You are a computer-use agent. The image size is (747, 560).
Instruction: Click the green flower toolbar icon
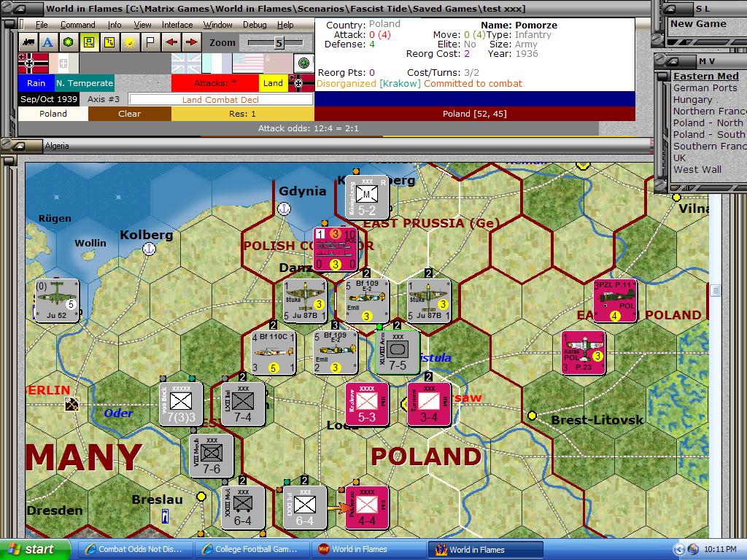pos(67,42)
